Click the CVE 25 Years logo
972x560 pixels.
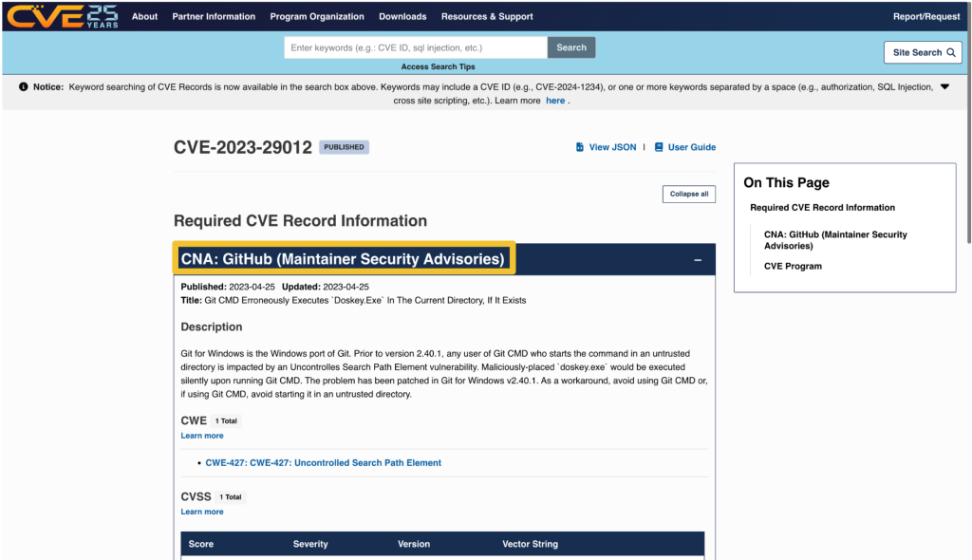(x=63, y=16)
